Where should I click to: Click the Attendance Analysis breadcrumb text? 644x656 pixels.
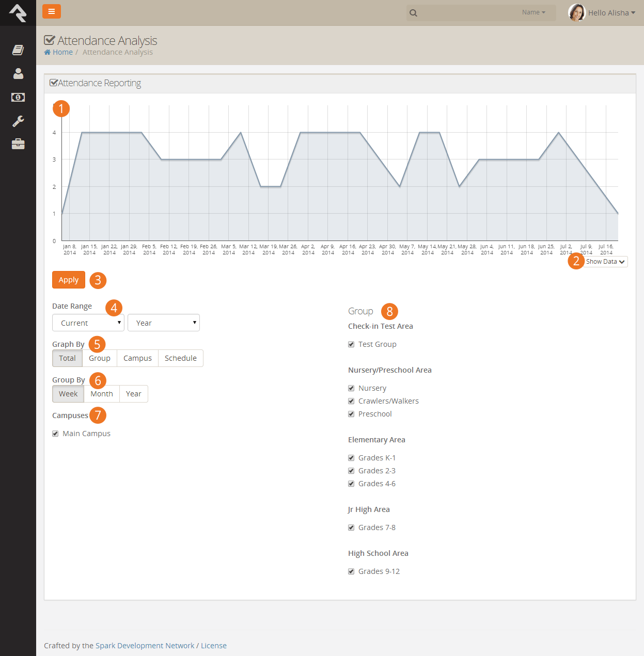[118, 52]
